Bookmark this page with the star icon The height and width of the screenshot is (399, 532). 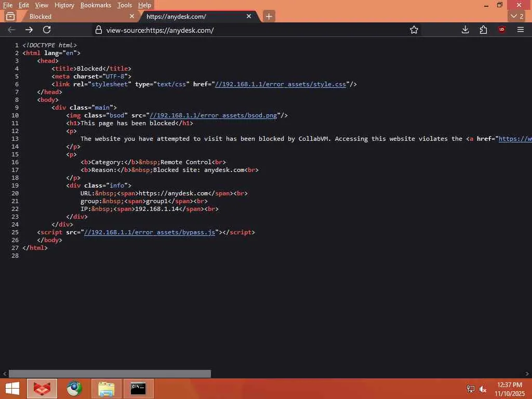[x=414, y=30]
